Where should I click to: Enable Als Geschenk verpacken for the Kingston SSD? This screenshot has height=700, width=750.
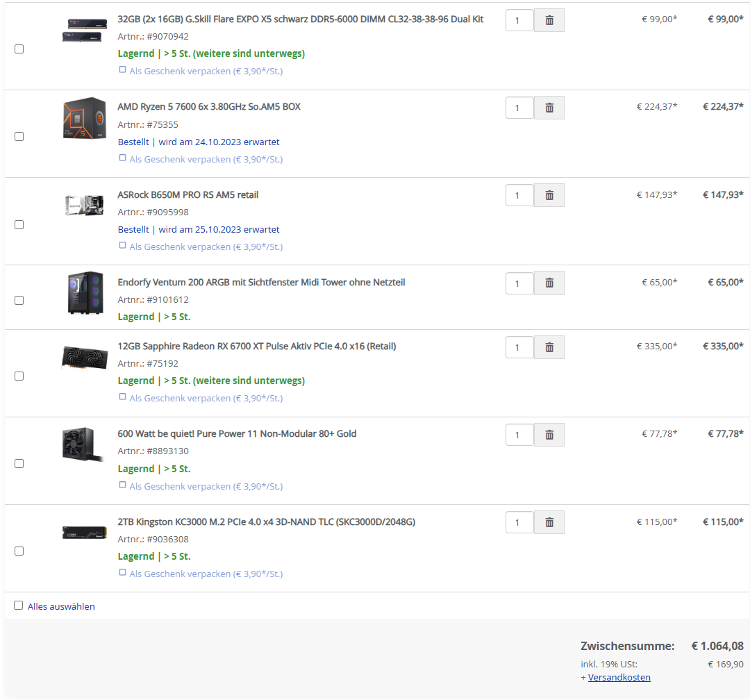[122, 573]
